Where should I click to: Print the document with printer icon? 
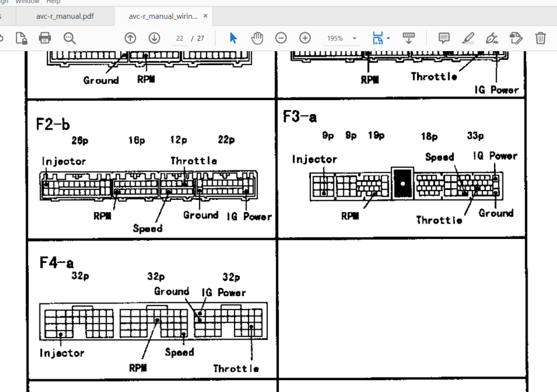(45, 38)
